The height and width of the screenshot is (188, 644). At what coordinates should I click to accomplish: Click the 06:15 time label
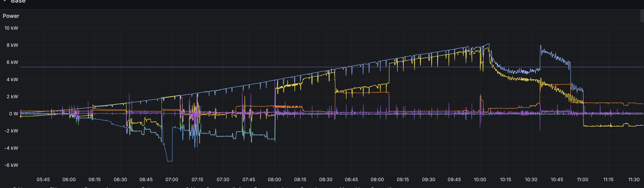point(94,179)
